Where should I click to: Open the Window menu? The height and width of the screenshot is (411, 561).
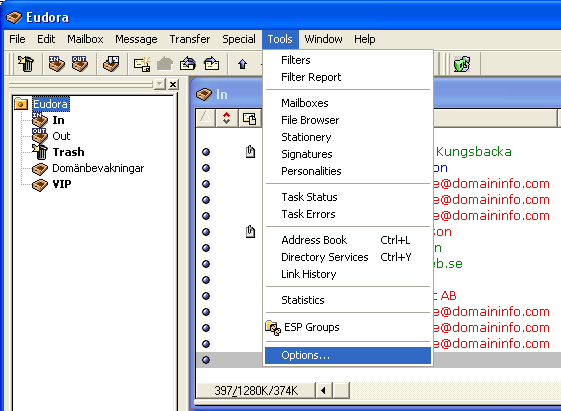pyautogui.click(x=323, y=39)
